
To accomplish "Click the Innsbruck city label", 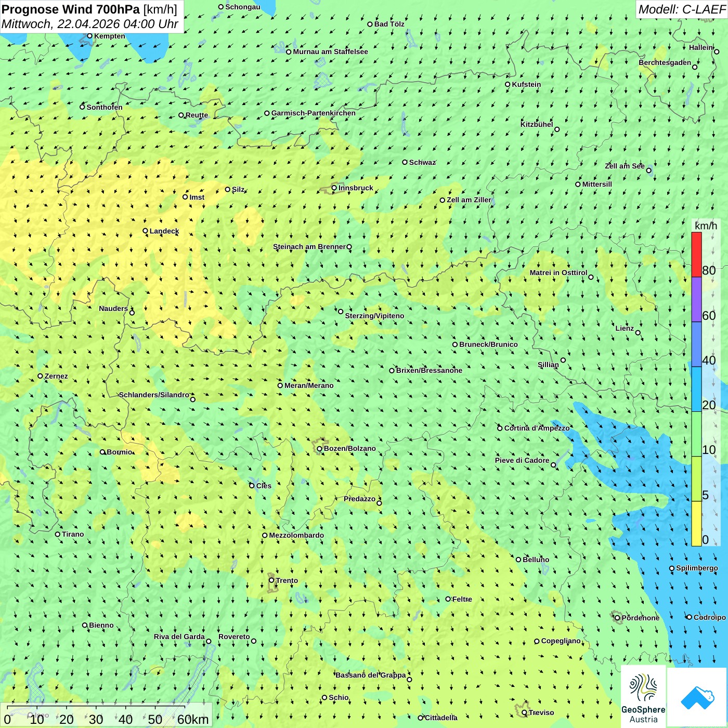I will [x=356, y=188].
